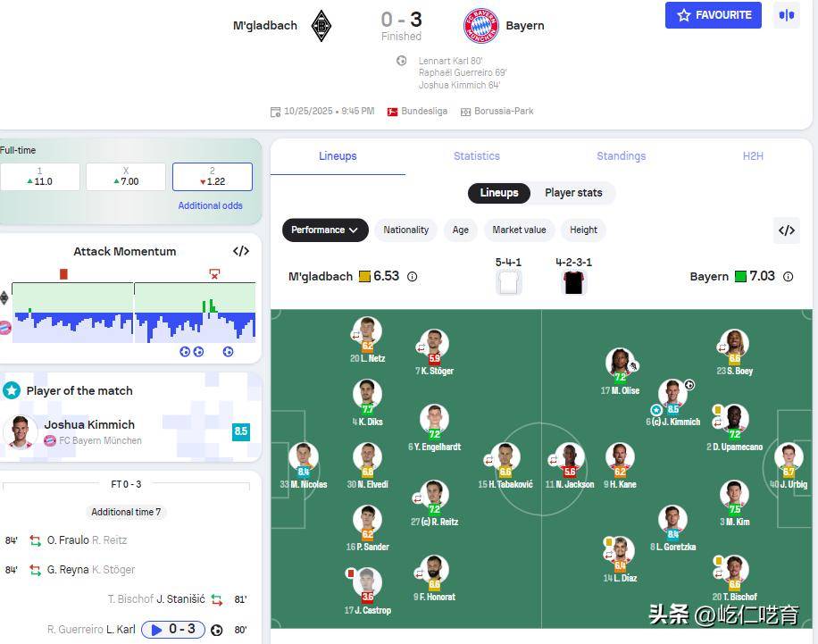818x644 pixels.
Task: Open the Statistics tab
Action: point(476,156)
